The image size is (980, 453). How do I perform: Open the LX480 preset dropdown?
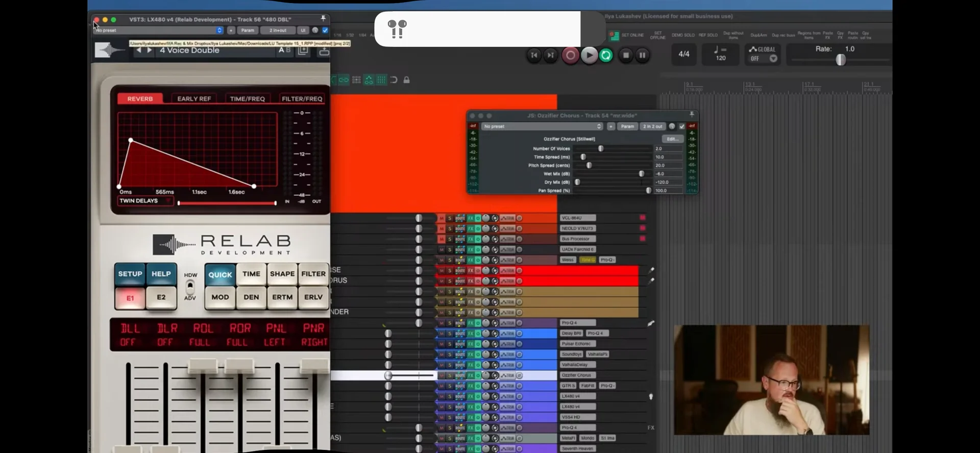point(158,30)
